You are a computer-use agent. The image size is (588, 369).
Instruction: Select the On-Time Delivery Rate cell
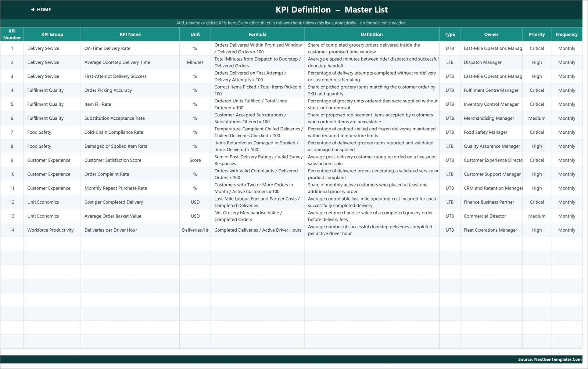[x=130, y=48]
